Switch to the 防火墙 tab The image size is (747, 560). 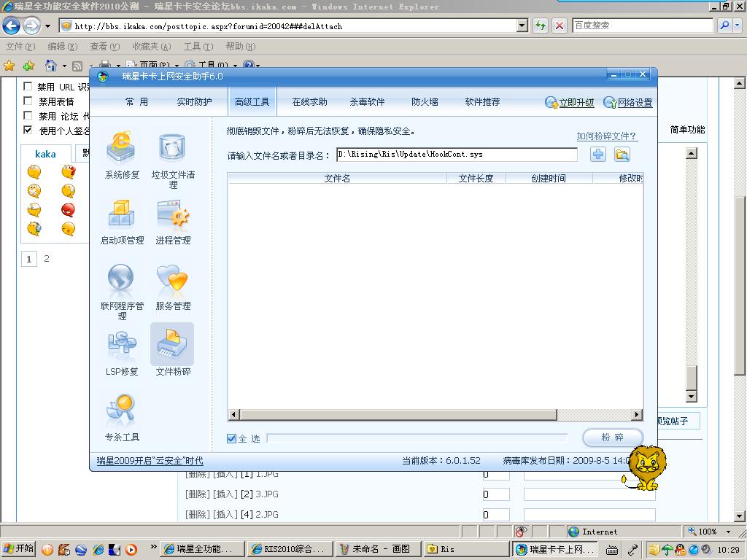coord(425,102)
